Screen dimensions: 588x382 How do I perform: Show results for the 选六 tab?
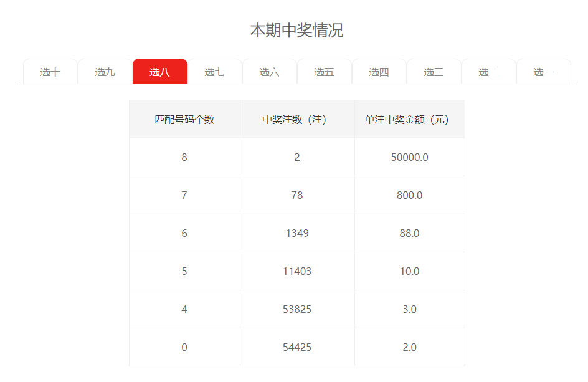(x=269, y=72)
